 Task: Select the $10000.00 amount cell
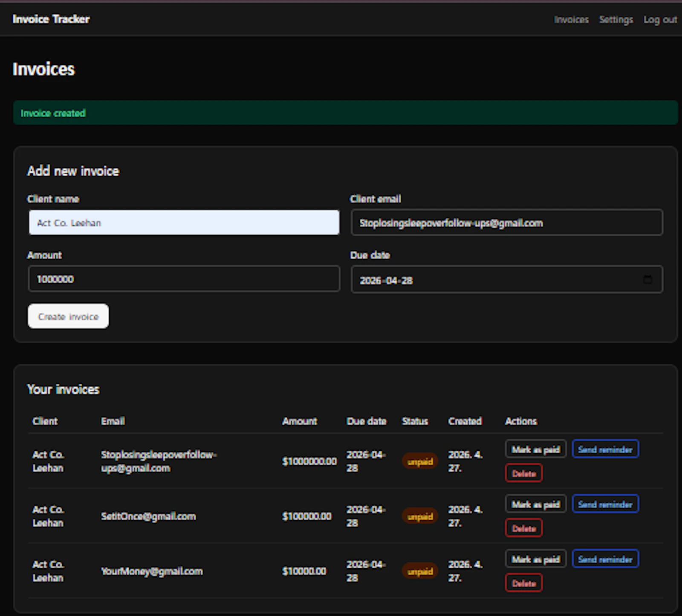(x=304, y=571)
